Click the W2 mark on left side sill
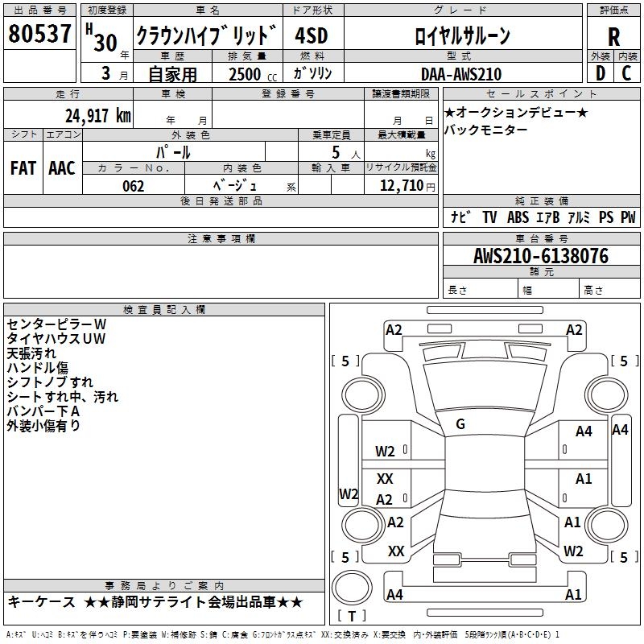Image resolution: width=644 pixels, height=644 pixels. coord(349,493)
